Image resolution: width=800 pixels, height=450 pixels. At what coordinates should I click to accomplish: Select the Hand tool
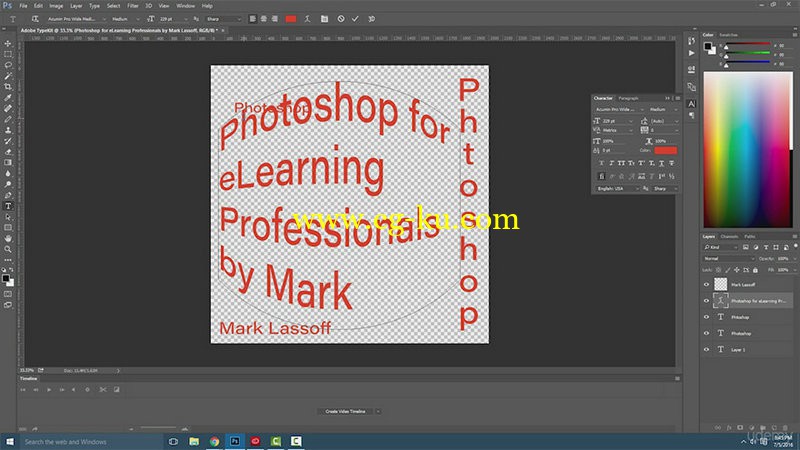point(8,239)
